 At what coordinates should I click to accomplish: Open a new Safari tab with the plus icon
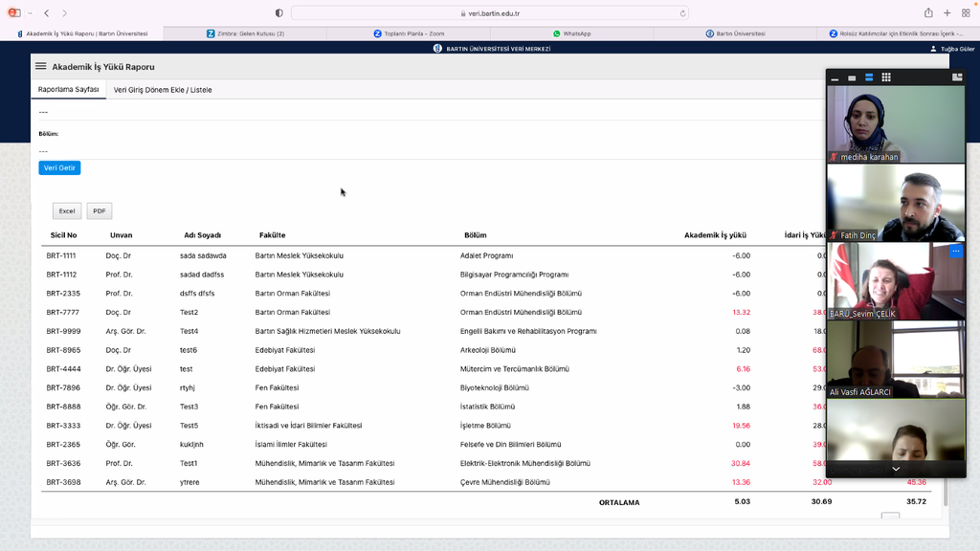[x=947, y=13]
